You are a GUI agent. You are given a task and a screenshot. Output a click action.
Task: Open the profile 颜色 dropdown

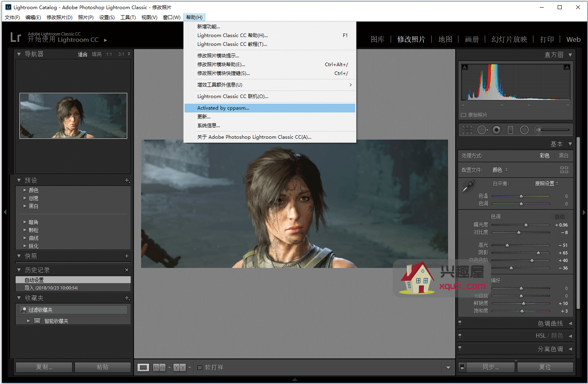500,170
